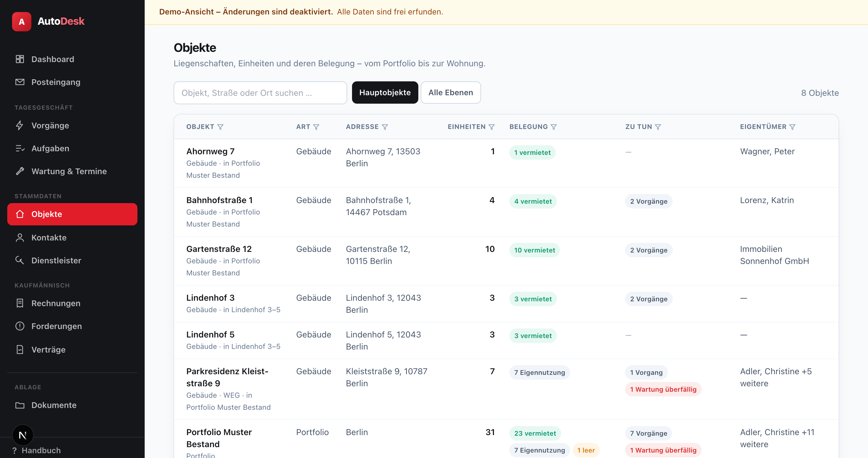Screen dimensions: 868x458
Task: Open the Dashboard grid icon
Action: [x=20, y=59]
